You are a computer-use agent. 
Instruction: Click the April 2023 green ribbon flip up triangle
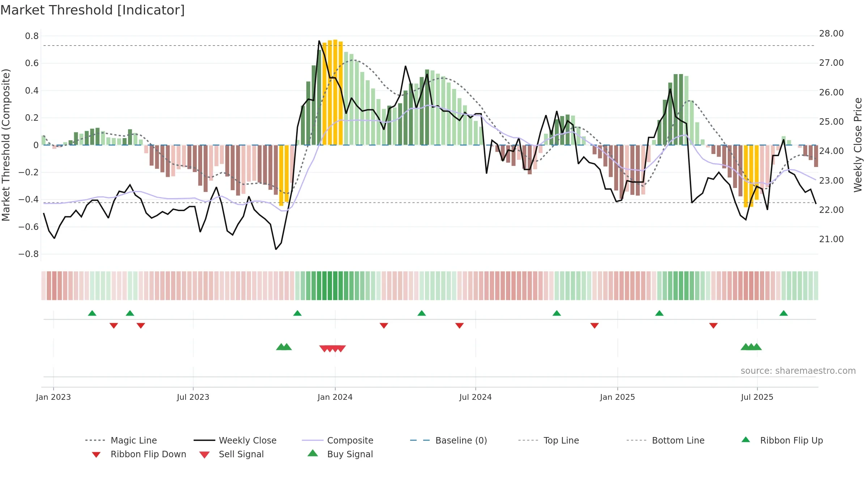pyautogui.click(x=130, y=313)
